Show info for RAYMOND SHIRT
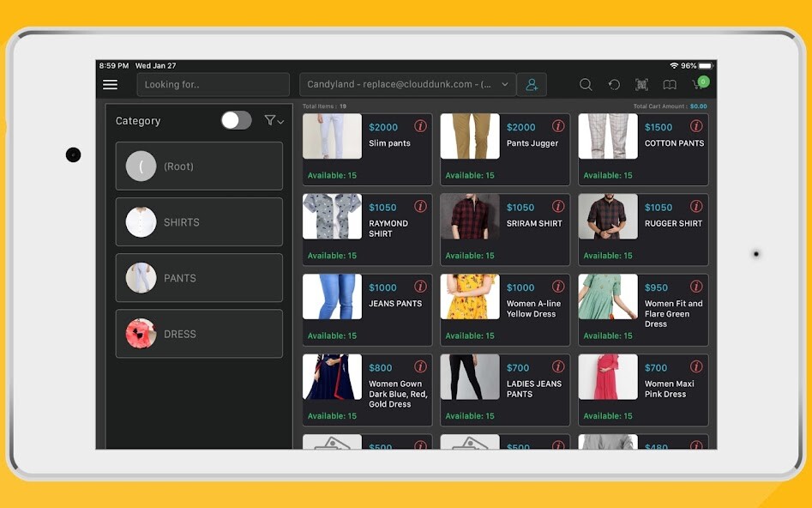Screen dimensions: 812x508 tap(420, 206)
